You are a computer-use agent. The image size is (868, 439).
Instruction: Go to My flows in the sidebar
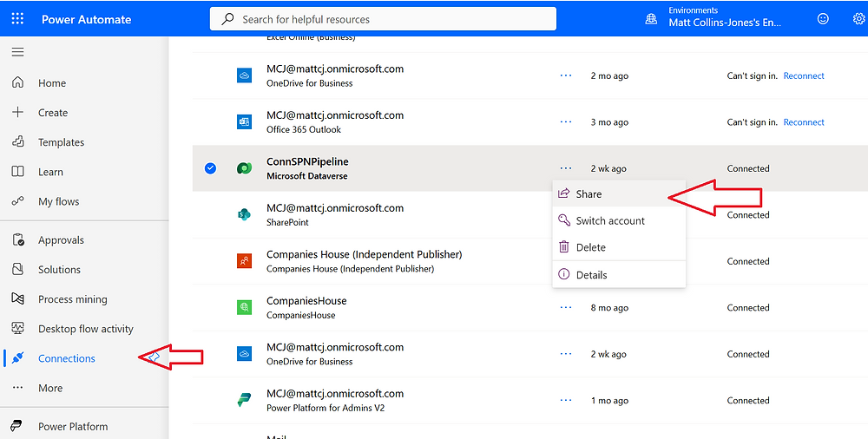click(x=59, y=201)
